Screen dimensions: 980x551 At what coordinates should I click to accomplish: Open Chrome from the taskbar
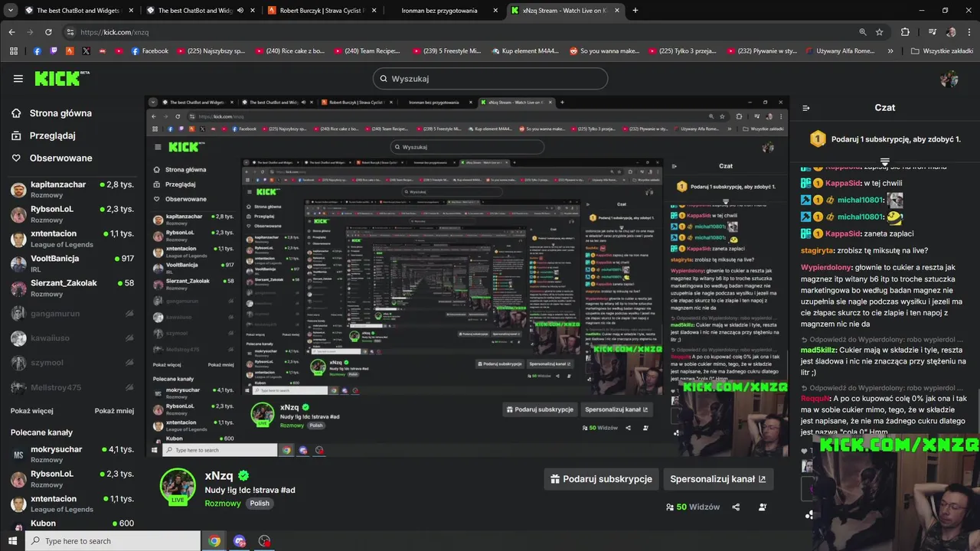pyautogui.click(x=214, y=541)
